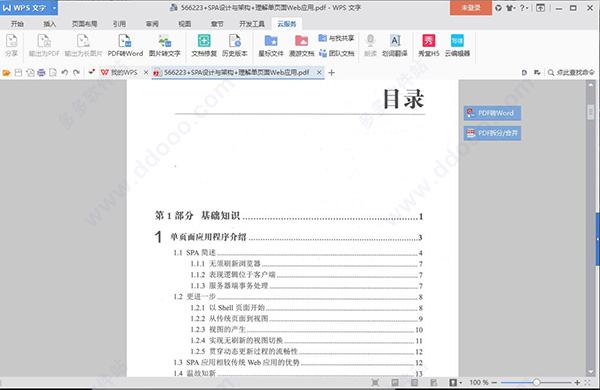Image resolution: width=600 pixels, height=390 pixels.
Task: Open 秀堂H5 tool
Action: tap(429, 45)
